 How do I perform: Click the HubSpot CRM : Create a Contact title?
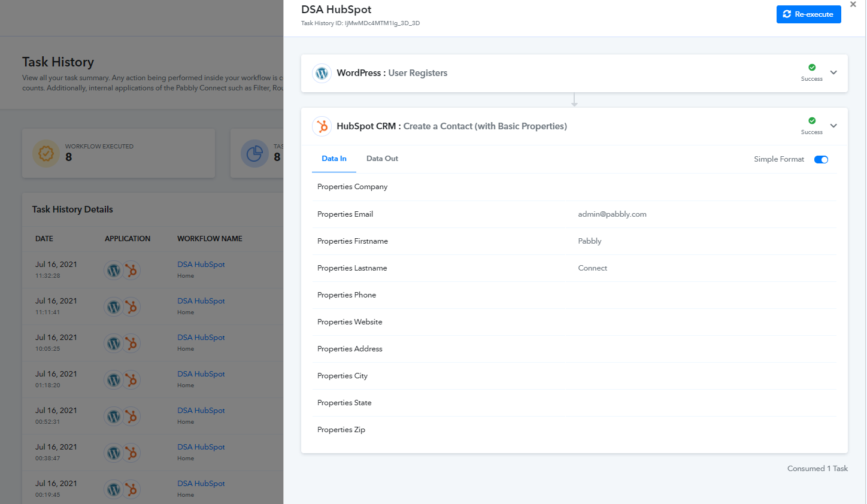[452, 126]
